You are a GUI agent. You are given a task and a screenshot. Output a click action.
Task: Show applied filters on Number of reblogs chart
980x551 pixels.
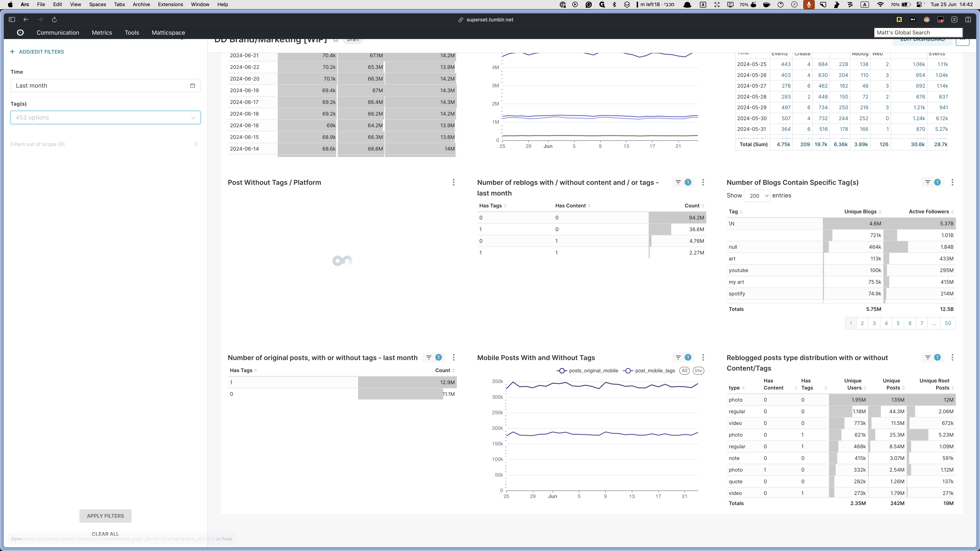pyautogui.click(x=683, y=183)
